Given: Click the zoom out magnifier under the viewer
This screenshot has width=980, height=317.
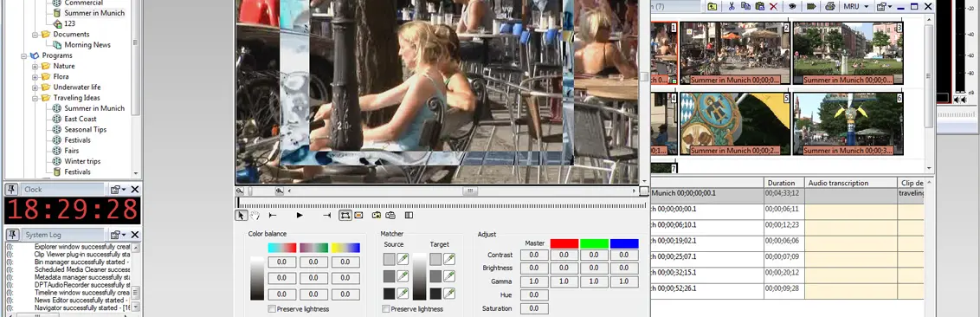Looking at the screenshot, I should [x=240, y=191].
